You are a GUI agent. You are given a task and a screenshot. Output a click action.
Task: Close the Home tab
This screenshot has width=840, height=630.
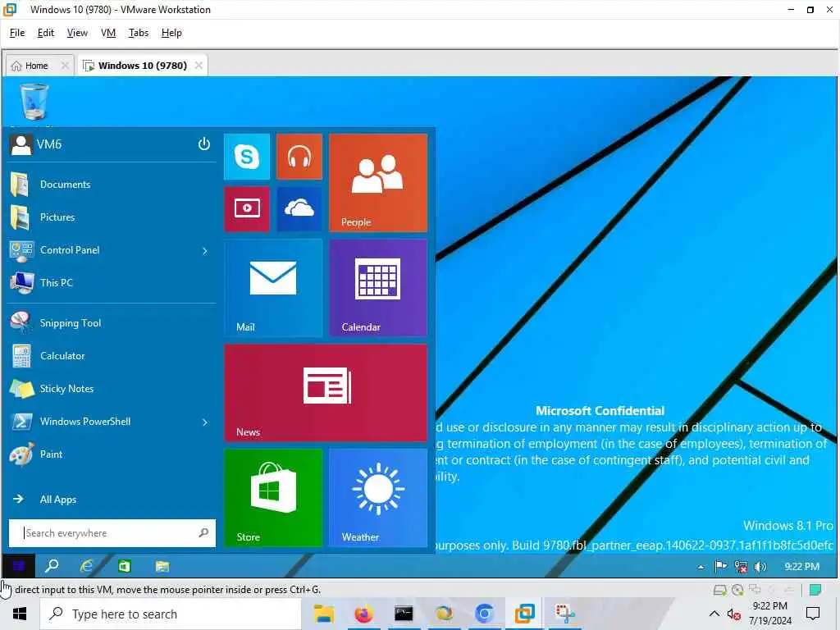(65, 66)
